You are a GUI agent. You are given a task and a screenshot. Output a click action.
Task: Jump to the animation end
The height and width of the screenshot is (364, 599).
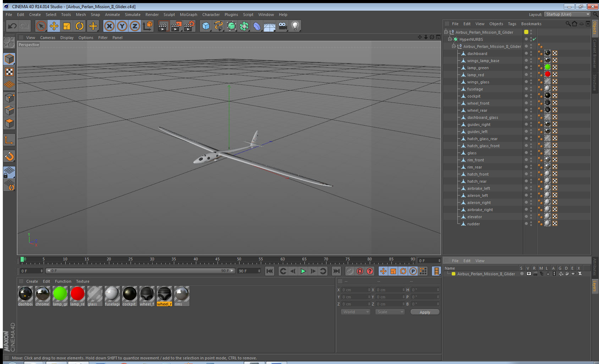pos(336,271)
